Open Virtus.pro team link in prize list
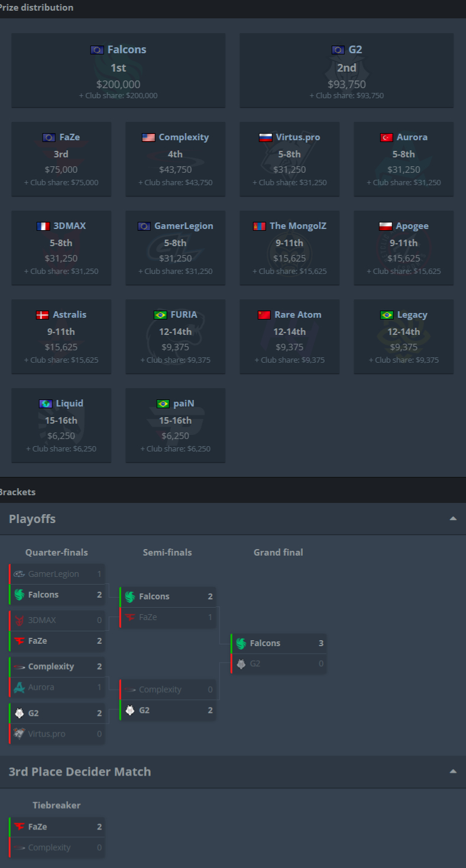466x868 pixels. [298, 137]
